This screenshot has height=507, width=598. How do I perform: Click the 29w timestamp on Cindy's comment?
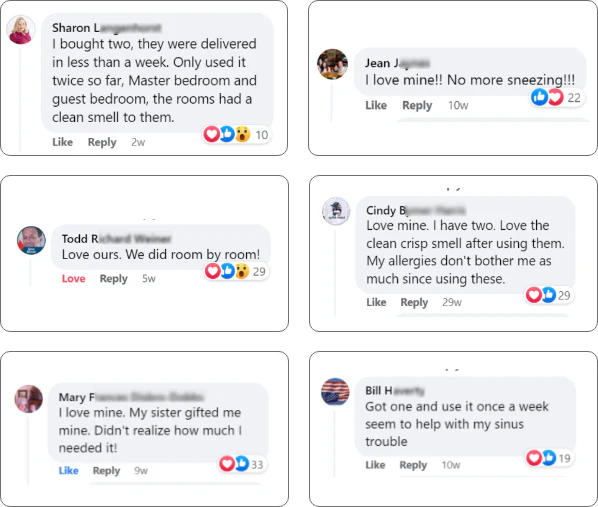pyautogui.click(x=452, y=302)
